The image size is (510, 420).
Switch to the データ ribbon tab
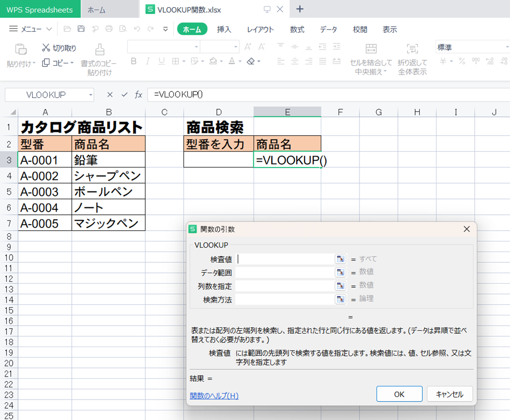[328, 29]
